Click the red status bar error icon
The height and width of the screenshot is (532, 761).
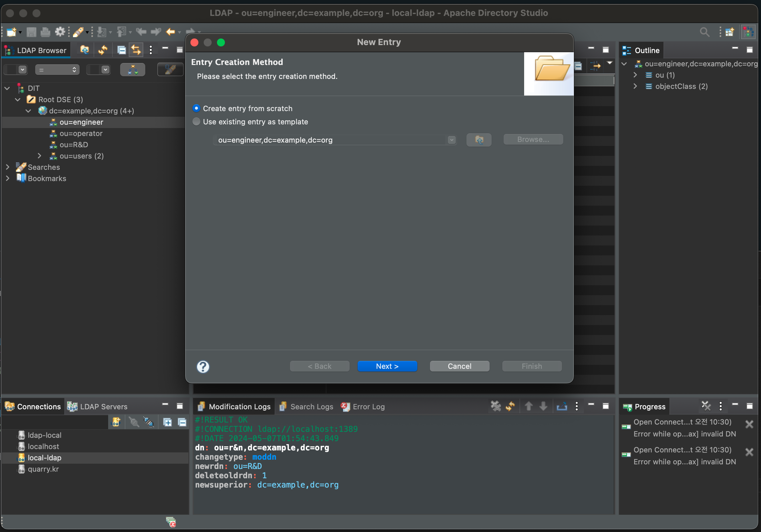[x=171, y=522]
